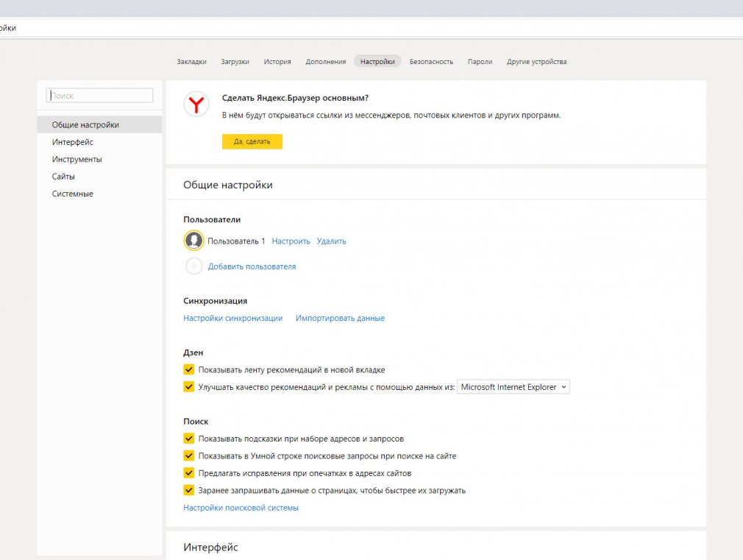Open Системные in the sidebar

pyautogui.click(x=99, y=194)
